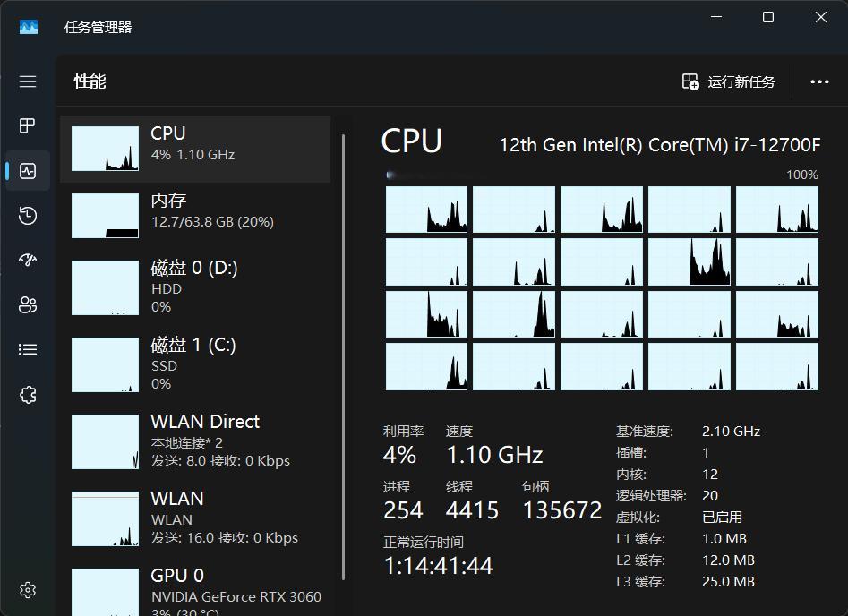Close the Task Manager window
This screenshot has width=848, height=616.
(821, 17)
